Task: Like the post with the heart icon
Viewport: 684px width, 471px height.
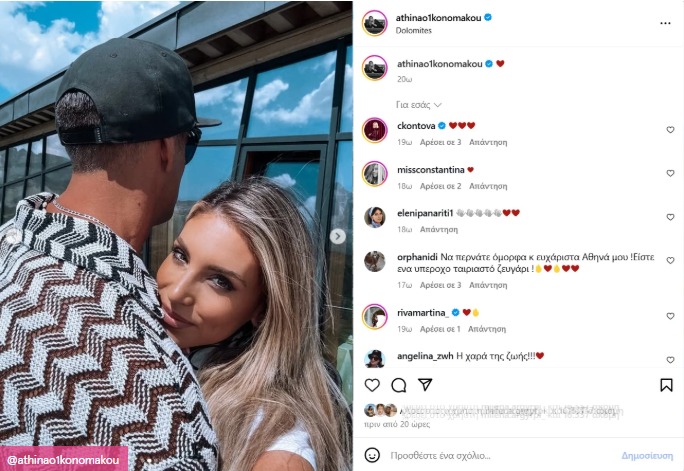Action: coord(372,385)
